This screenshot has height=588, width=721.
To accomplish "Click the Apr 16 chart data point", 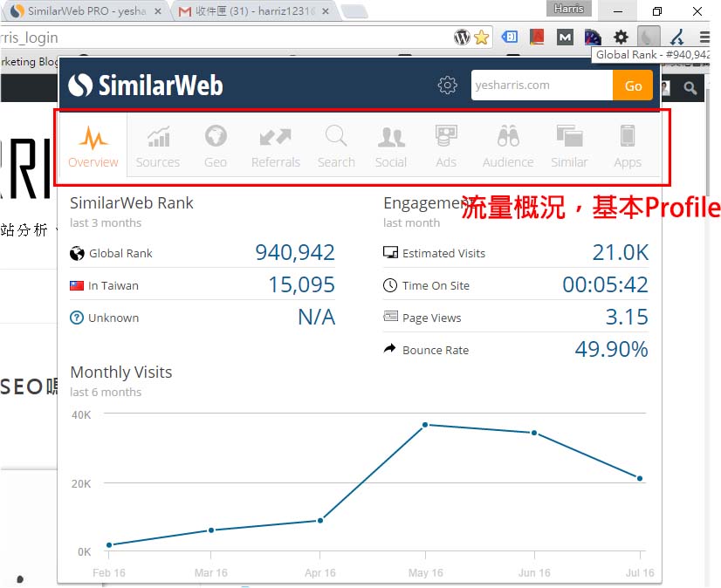I will (320, 521).
